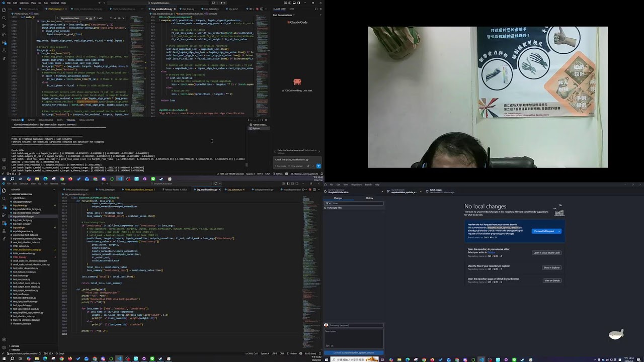Open Testing flask icon in top VS Code
The height and width of the screenshot is (362, 644).
[x=4, y=50]
